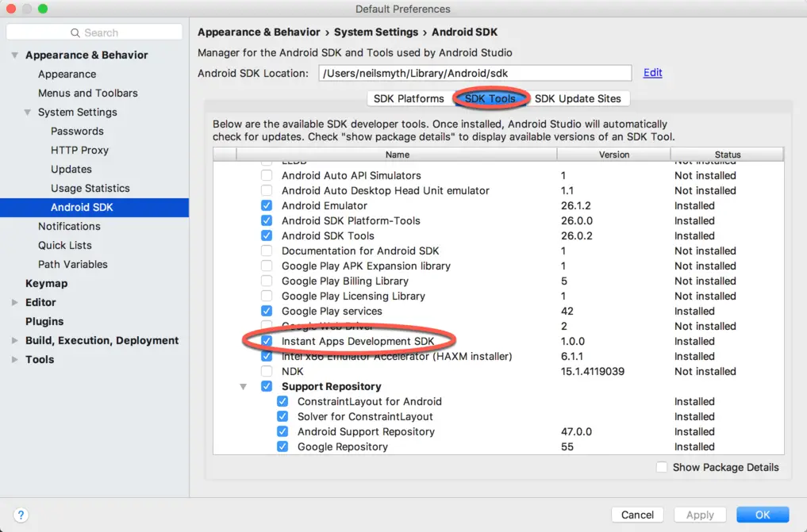Collapse the Support Repository group

click(243, 387)
